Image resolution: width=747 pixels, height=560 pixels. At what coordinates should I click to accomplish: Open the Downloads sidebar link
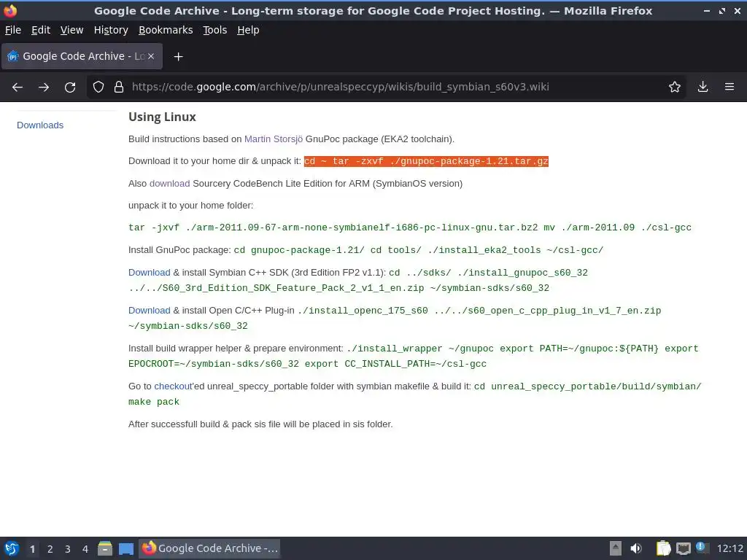(40, 125)
